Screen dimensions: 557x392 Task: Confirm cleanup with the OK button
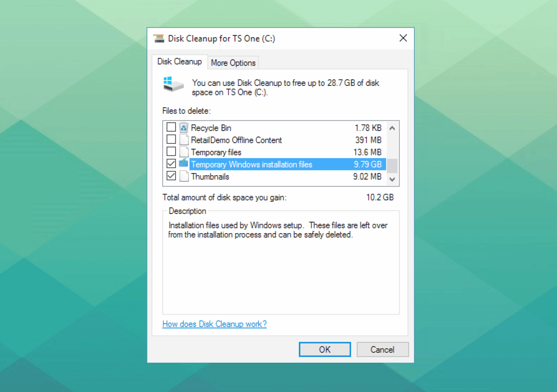[325, 349]
